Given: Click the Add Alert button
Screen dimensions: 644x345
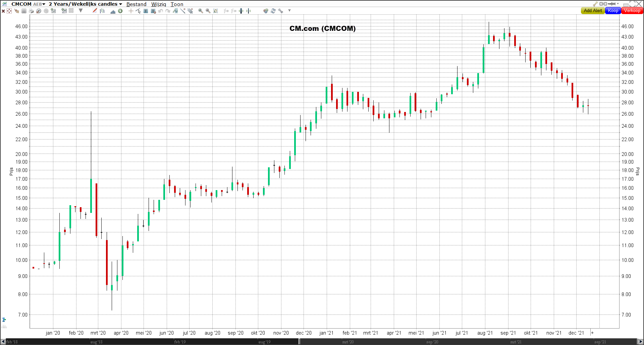Looking at the screenshot, I should [x=593, y=11].
